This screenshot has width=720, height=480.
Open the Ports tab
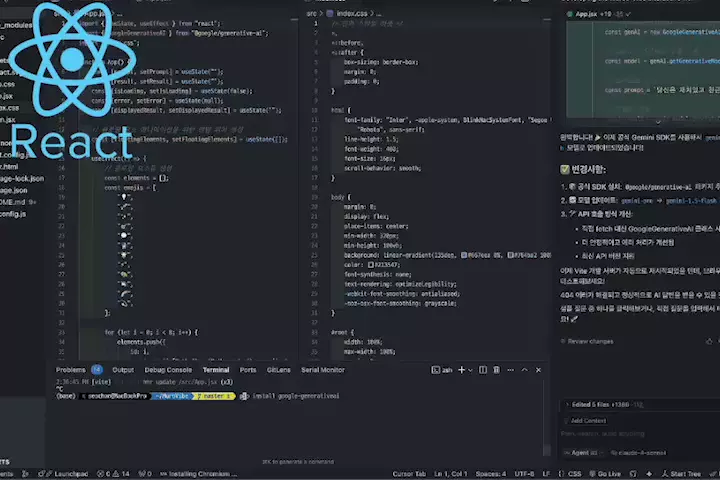click(248, 370)
